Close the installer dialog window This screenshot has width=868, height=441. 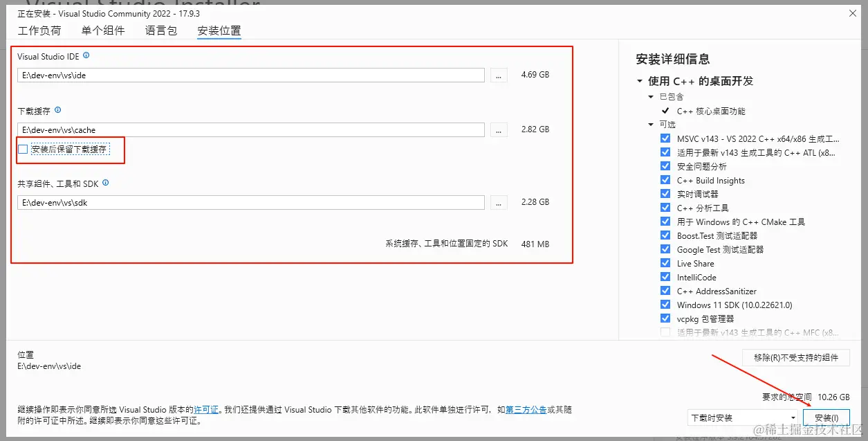click(x=853, y=13)
